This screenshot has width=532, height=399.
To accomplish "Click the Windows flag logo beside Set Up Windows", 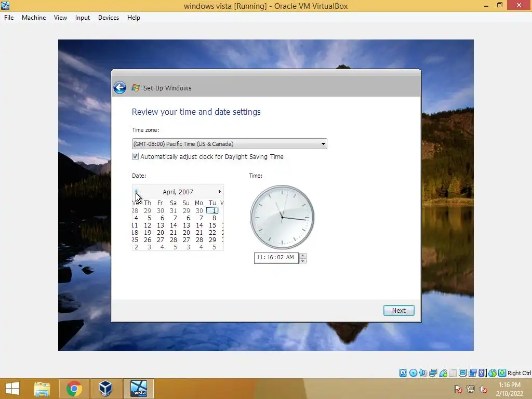I will pos(136,88).
